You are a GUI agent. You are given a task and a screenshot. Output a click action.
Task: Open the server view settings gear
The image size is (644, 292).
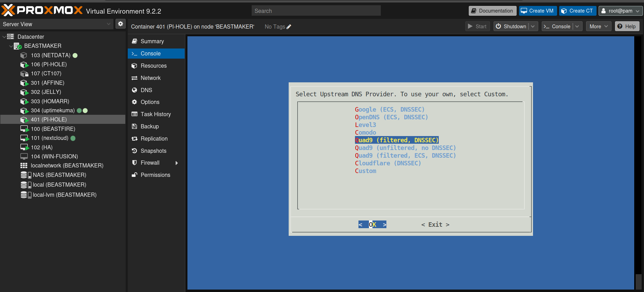point(120,24)
